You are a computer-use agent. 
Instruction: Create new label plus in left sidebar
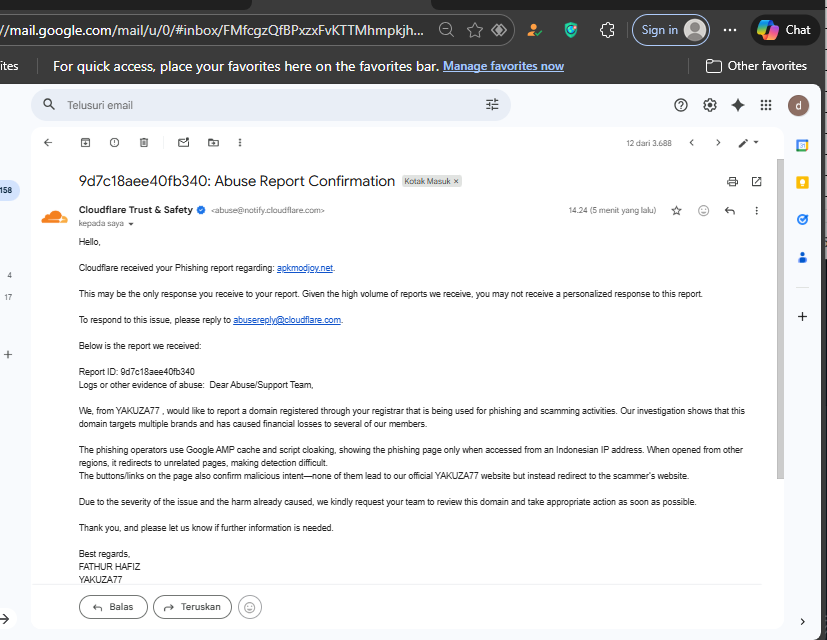[8, 355]
